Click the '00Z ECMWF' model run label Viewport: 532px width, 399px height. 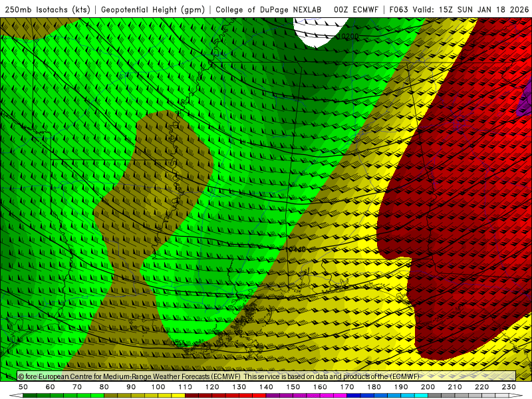356,9
